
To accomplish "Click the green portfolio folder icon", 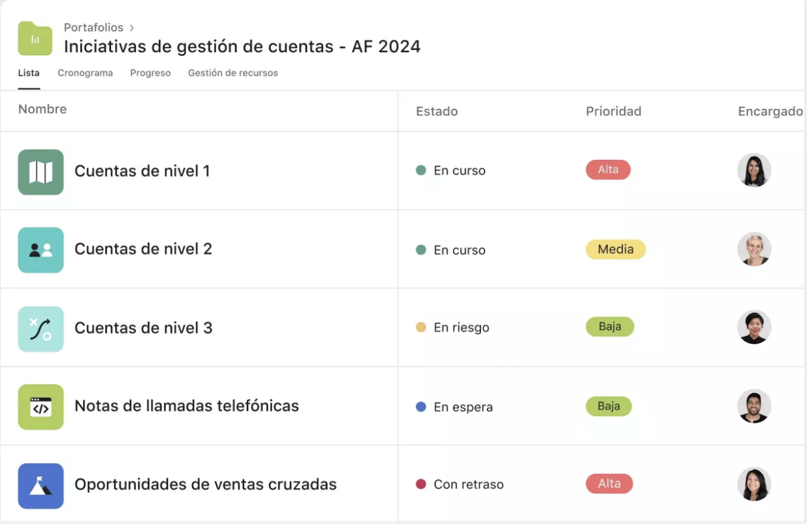I will pyautogui.click(x=35, y=38).
